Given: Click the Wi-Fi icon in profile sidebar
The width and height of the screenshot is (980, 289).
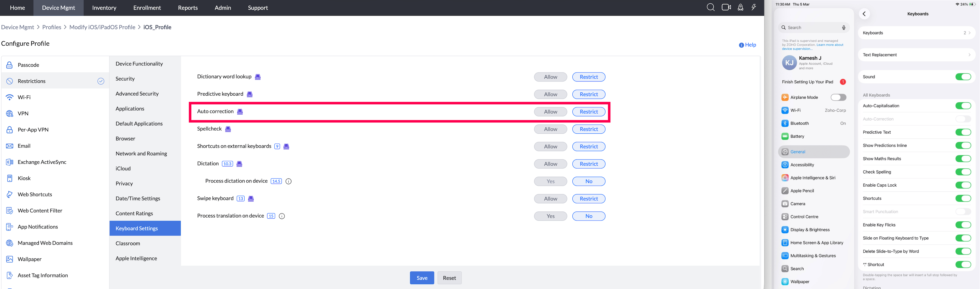Looking at the screenshot, I should [10, 97].
